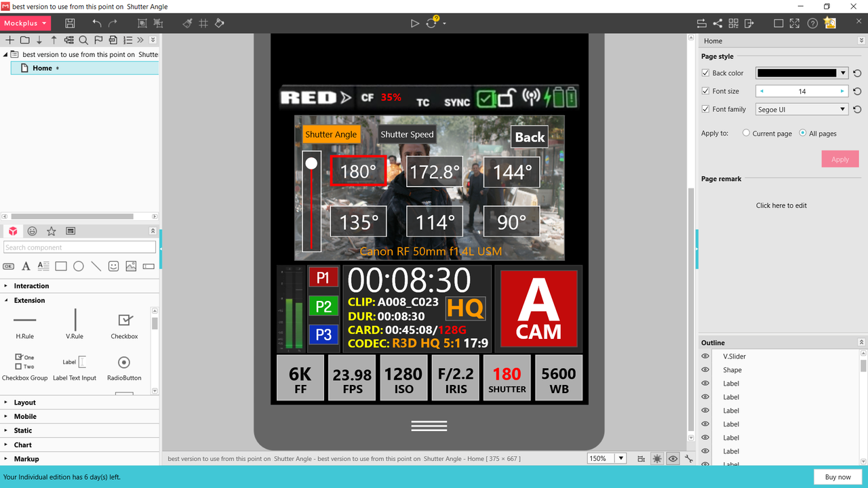The image size is (868, 488).
Task: Click the Shutter Speed label in mockup
Action: coord(407,134)
